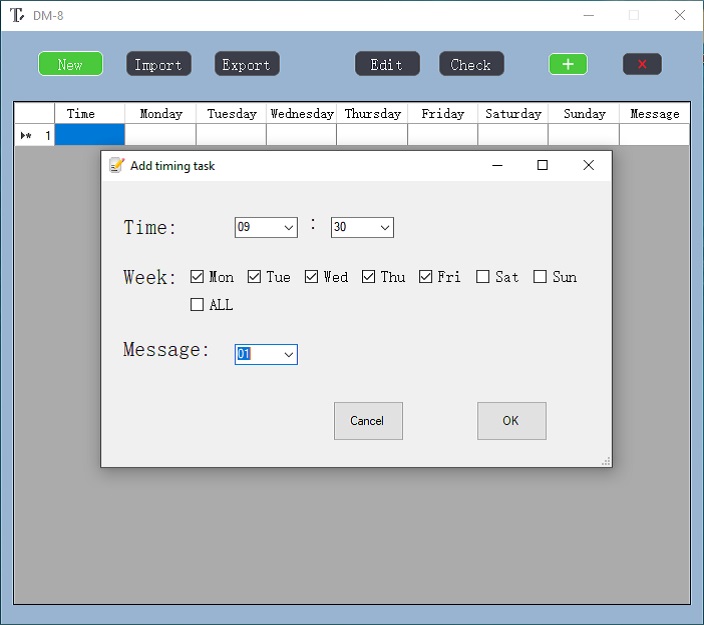Uncheck the Mon checkbox
Image resolution: width=704 pixels, height=625 pixels.
(197, 277)
